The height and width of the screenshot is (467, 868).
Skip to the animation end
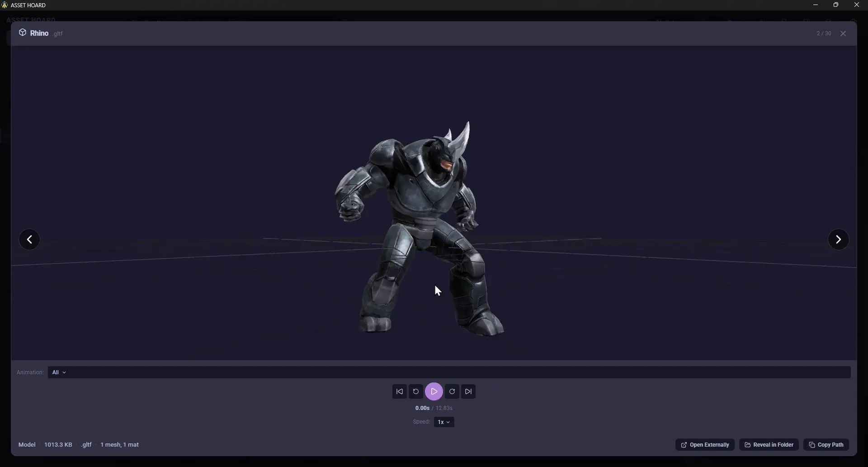click(x=468, y=391)
